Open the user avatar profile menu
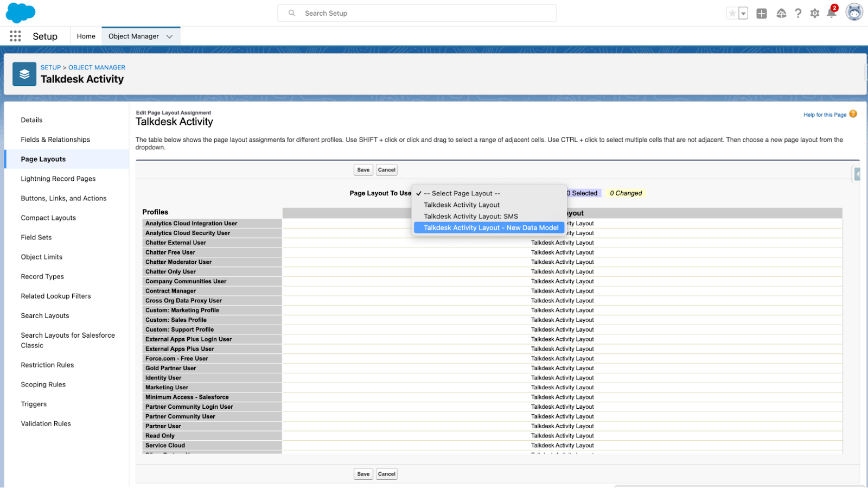Screen dimensions: 868x488 [854, 12]
